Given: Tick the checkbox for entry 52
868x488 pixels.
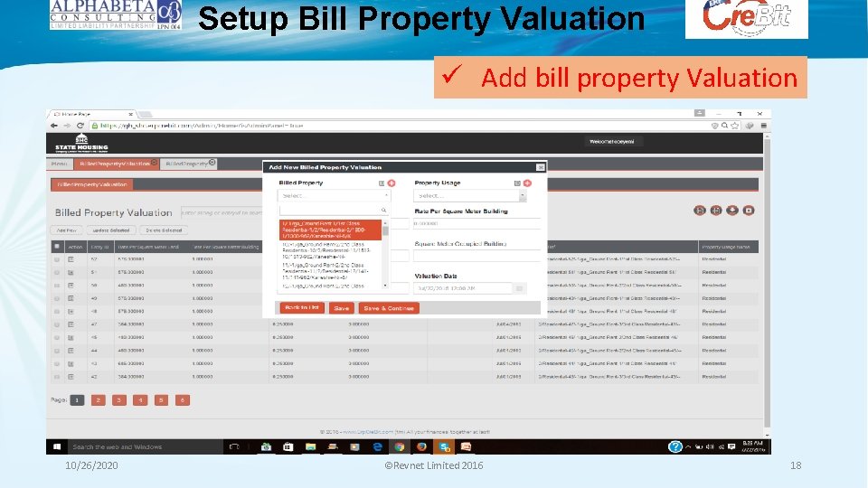Looking at the screenshot, I should coord(56,259).
